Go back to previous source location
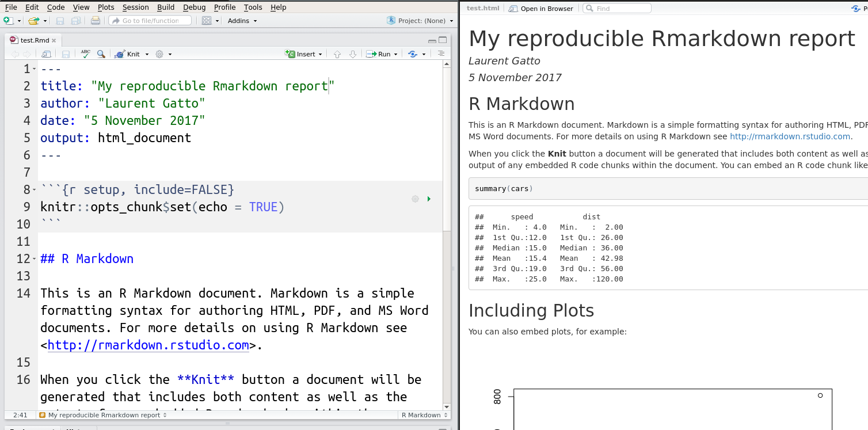The height and width of the screenshot is (430, 868). [x=14, y=54]
